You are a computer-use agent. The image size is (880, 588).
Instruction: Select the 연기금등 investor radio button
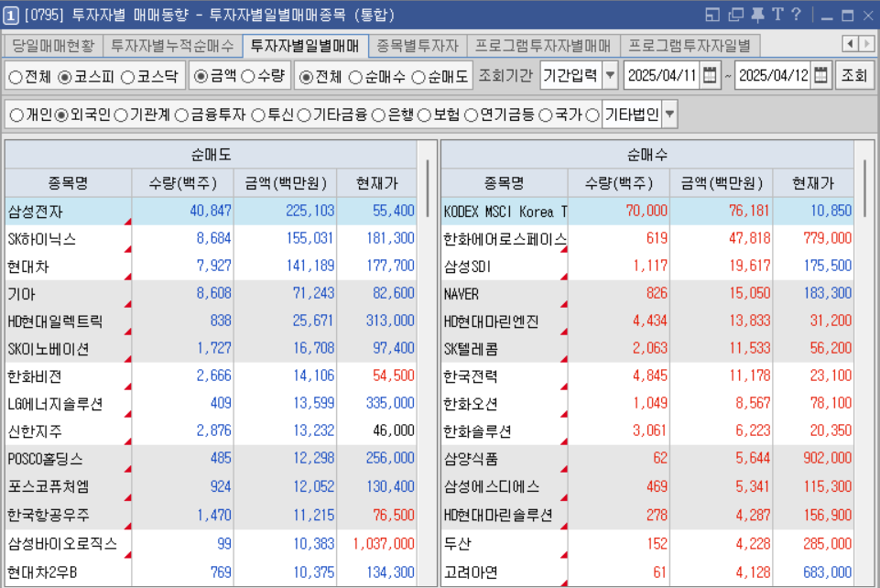(471, 115)
